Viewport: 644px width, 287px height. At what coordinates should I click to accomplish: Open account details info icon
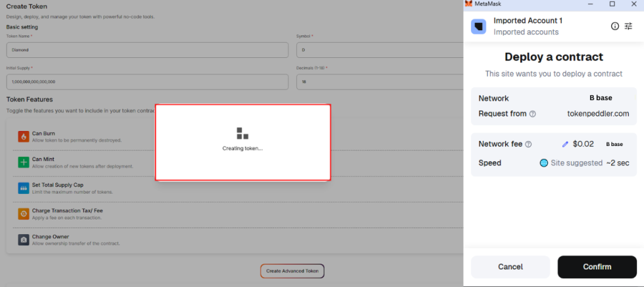click(615, 26)
